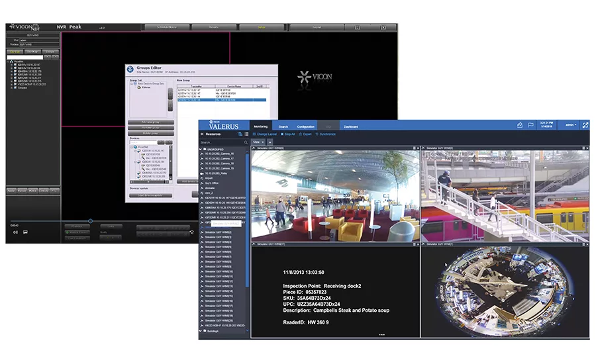This screenshot has height=364, width=596.
Task: Click the magnifier icon in Resources search
Action: coord(246,142)
